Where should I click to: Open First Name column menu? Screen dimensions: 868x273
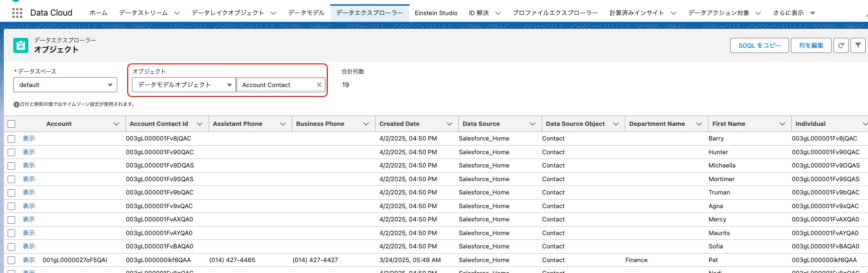click(782, 124)
